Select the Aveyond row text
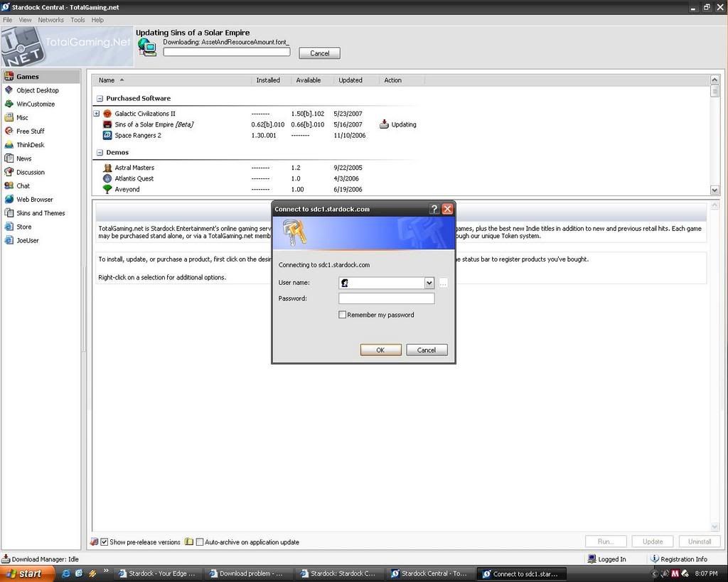728x582 pixels. coord(127,189)
